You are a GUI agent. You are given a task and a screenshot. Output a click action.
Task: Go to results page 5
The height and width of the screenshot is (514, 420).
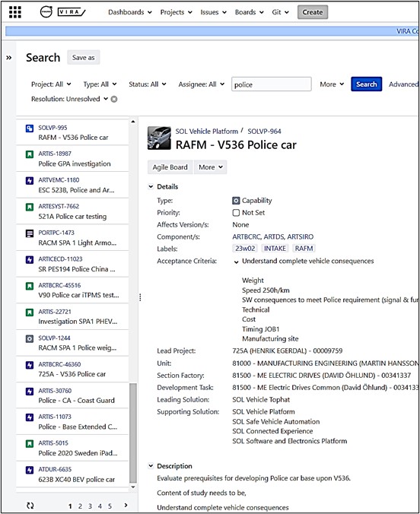[x=110, y=506]
